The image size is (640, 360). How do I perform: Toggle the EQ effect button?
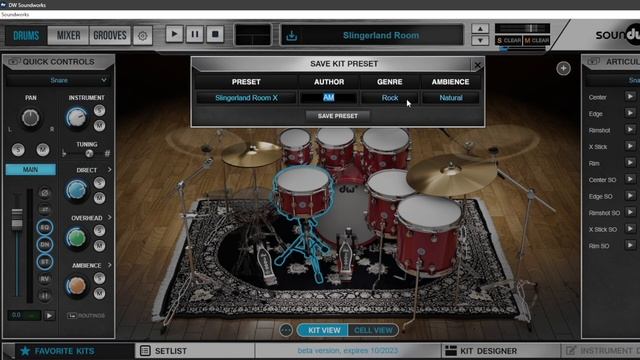tap(44, 227)
